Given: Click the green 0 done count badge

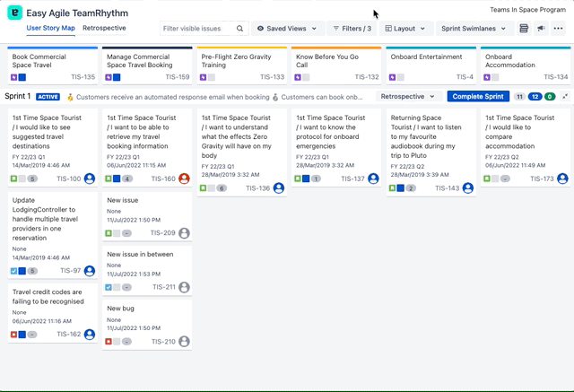Looking at the screenshot, I should pos(550,97).
